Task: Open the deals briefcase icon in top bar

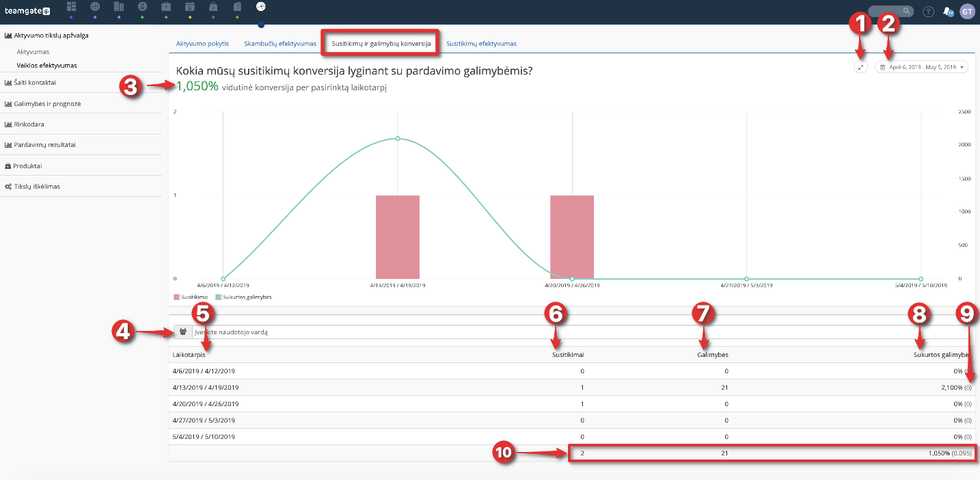Action: point(166,6)
